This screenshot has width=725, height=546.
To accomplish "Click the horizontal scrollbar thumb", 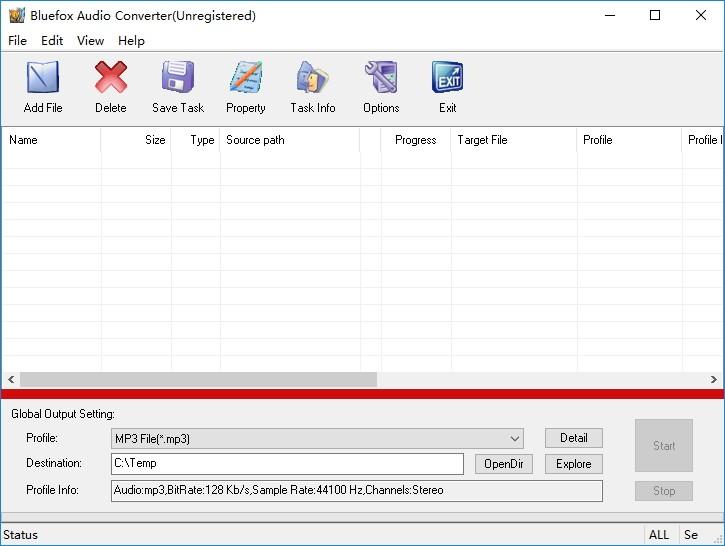I will pyautogui.click(x=198, y=380).
